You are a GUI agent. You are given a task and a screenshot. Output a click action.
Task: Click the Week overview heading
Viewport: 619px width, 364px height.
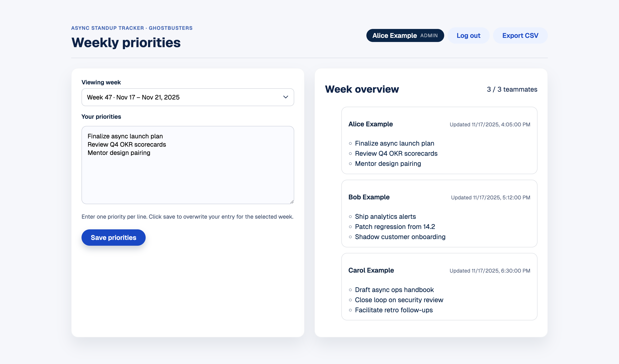pyautogui.click(x=362, y=89)
